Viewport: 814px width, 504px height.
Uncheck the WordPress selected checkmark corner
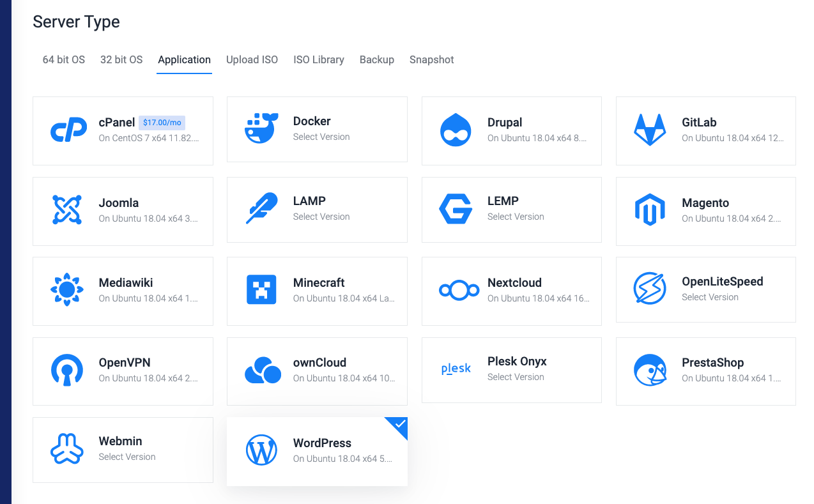coord(399,425)
